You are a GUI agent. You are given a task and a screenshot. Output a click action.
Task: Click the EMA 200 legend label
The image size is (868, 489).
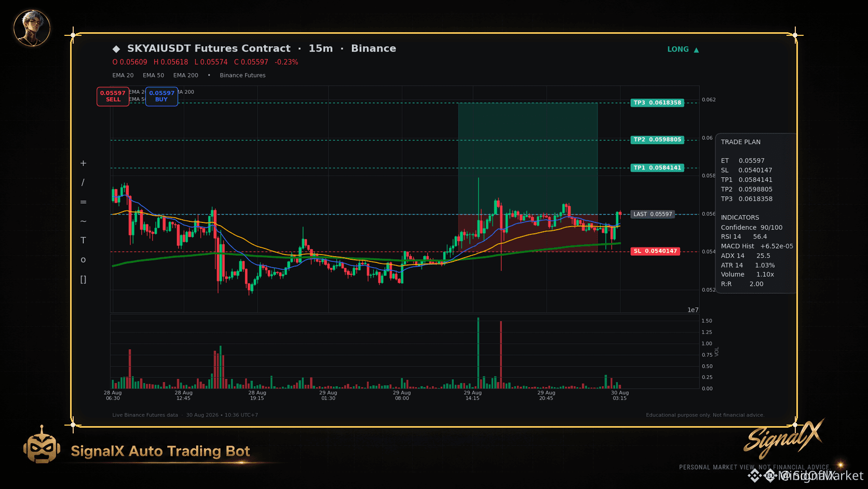[186, 75]
